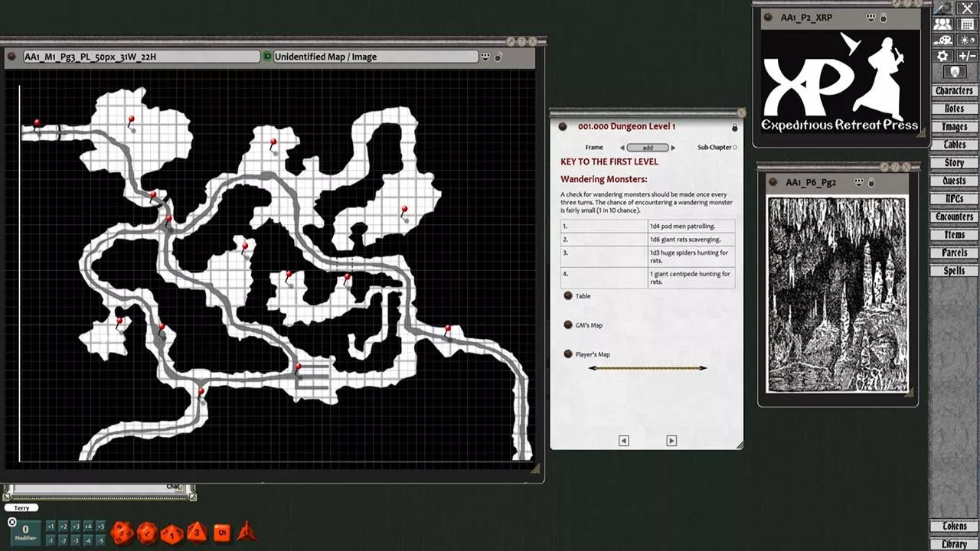980x551 pixels.
Task: Open the Spells sidebar button
Action: click(x=954, y=271)
